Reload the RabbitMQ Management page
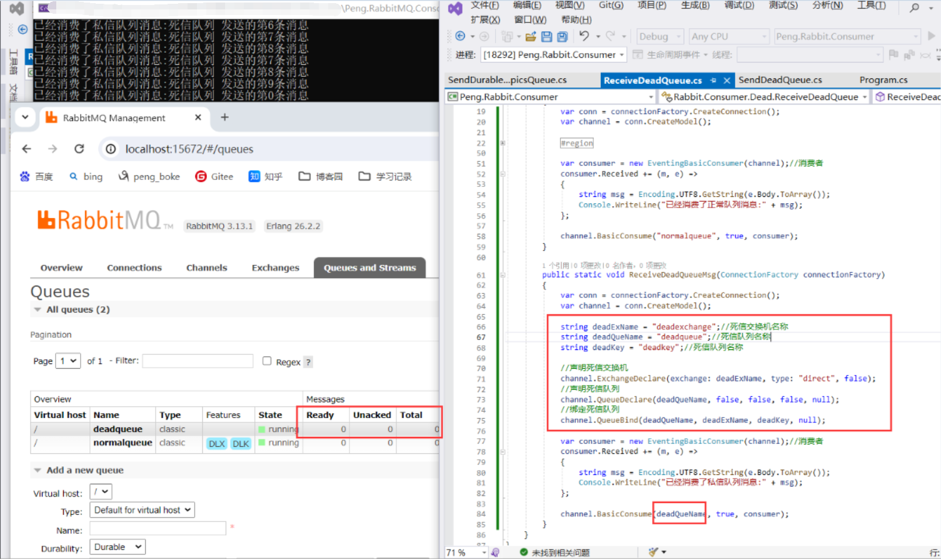Screen dimensions: 941x560 click(79, 149)
